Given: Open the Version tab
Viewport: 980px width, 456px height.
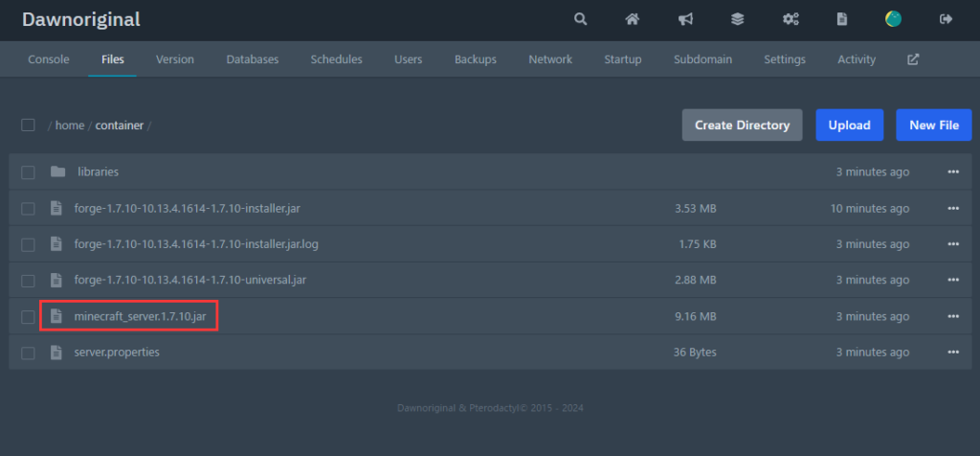Looking at the screenshot, I should [x=175, y=59].
